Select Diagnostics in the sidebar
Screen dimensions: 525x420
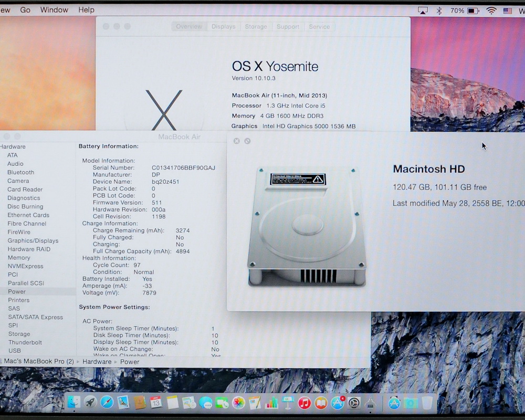pos(24,198)
